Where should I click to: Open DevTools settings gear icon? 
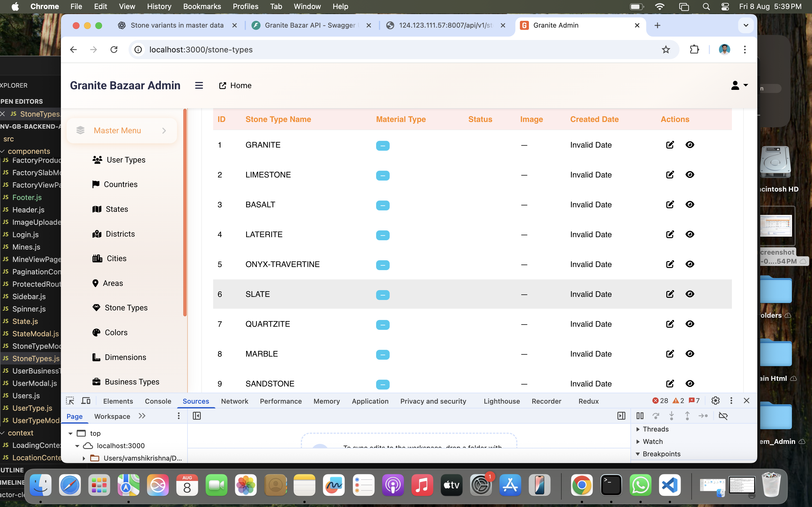pos(715,401)
